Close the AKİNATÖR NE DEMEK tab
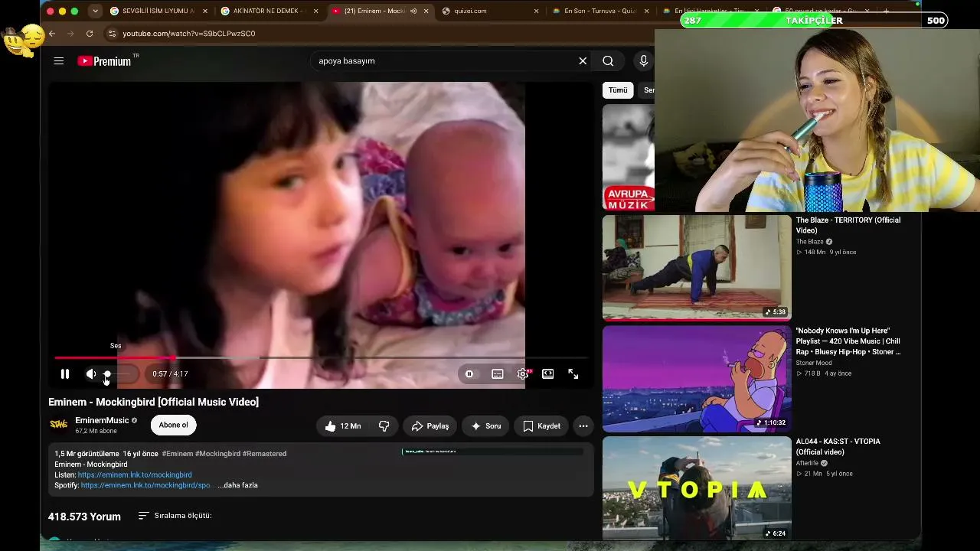980x551 pixels. 315,11
